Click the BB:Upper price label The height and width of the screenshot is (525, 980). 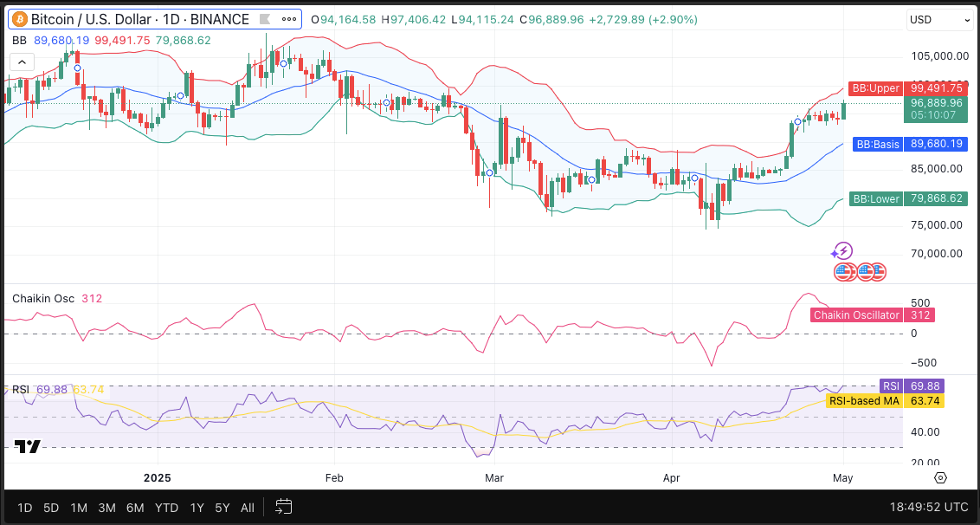point(875,88)
